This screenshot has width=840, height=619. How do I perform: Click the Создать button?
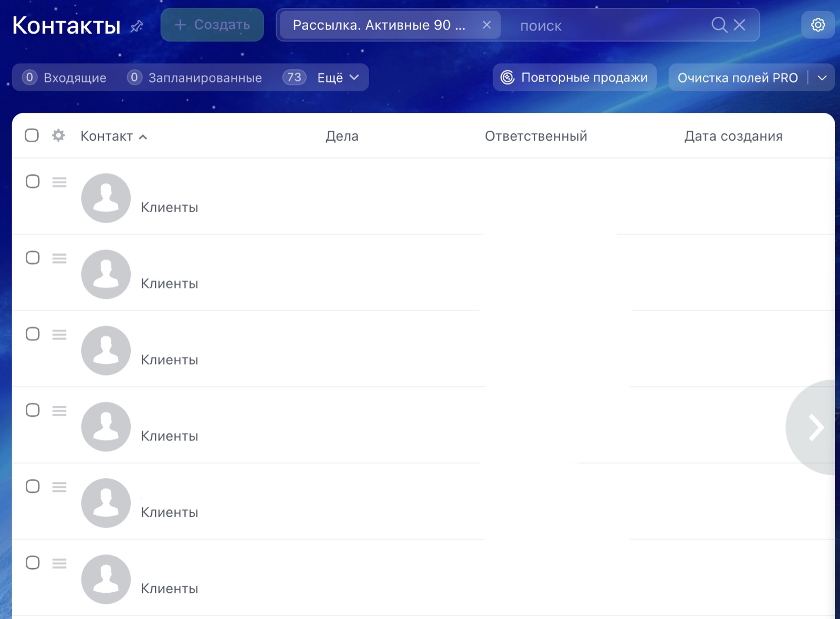point(212,25)
